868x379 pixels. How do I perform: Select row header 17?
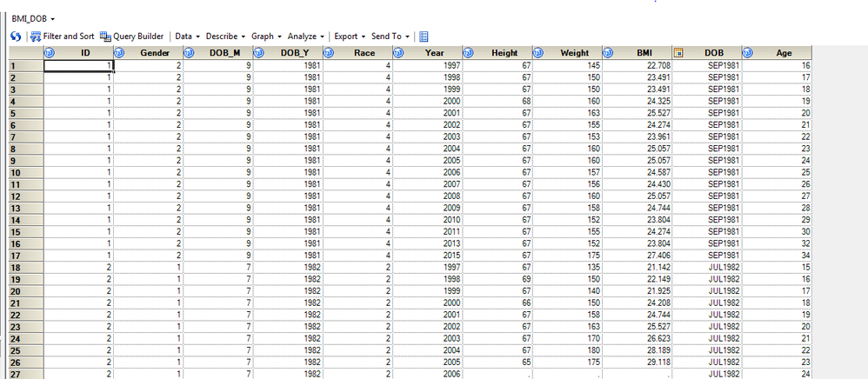point(26,255)
